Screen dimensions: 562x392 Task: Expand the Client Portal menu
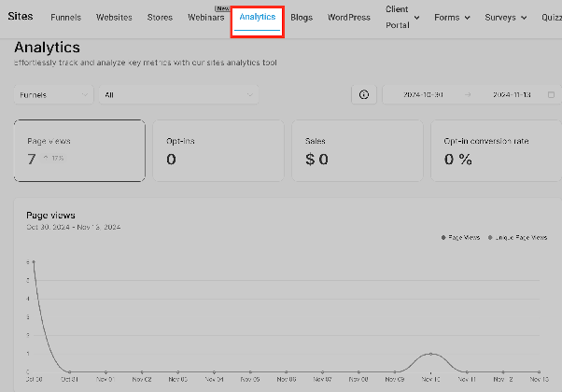point(402,17)
